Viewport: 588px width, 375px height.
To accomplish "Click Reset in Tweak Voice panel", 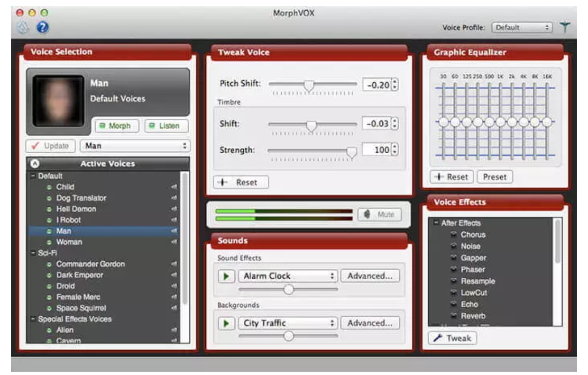I will pos(241,182).
